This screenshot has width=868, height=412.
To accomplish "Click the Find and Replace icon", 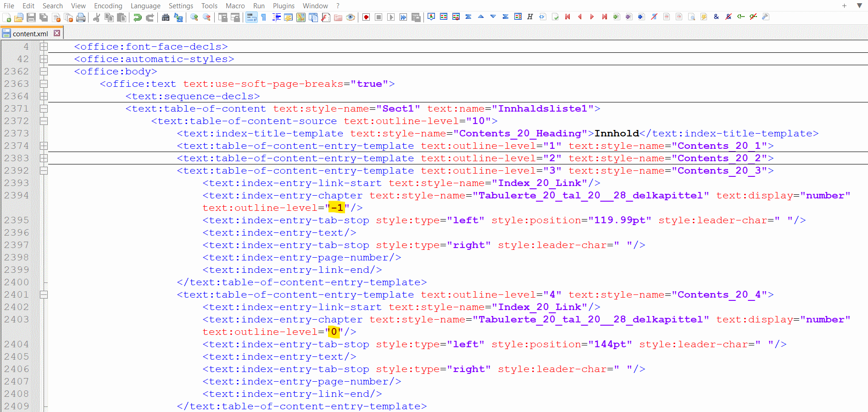I will pos(178,17).
